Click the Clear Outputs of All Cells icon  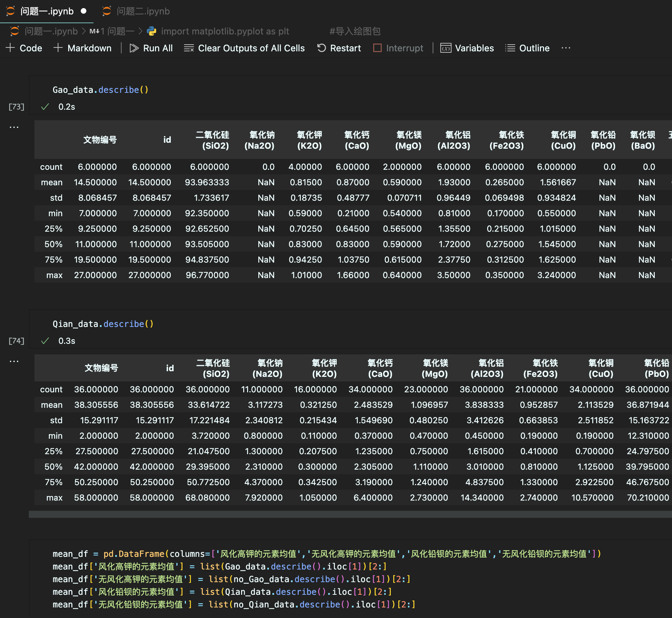[x=189, y=48]
